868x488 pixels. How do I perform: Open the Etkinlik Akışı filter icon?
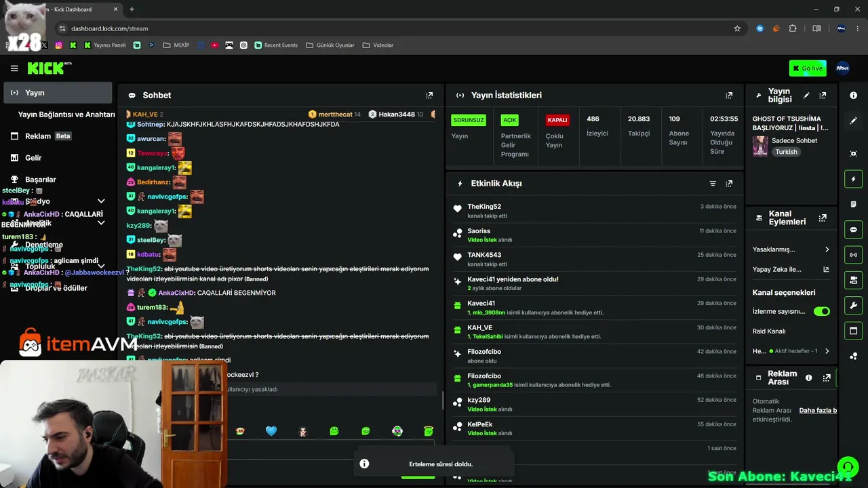click(713, 184)
